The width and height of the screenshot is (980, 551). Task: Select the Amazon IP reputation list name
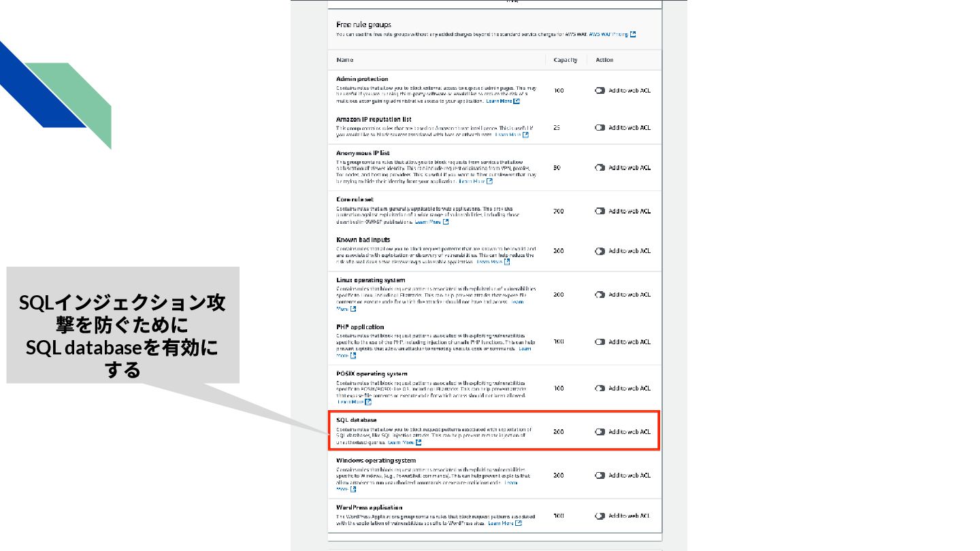coord(374,119)
